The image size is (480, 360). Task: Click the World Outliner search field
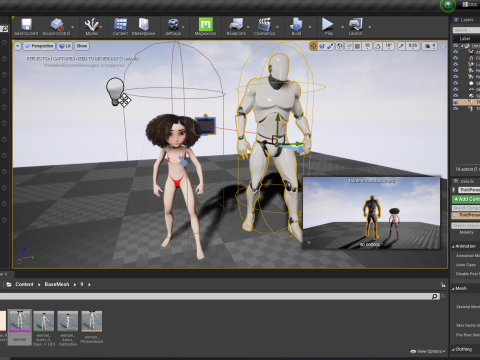pyautogui.click(x=466, y=30)
